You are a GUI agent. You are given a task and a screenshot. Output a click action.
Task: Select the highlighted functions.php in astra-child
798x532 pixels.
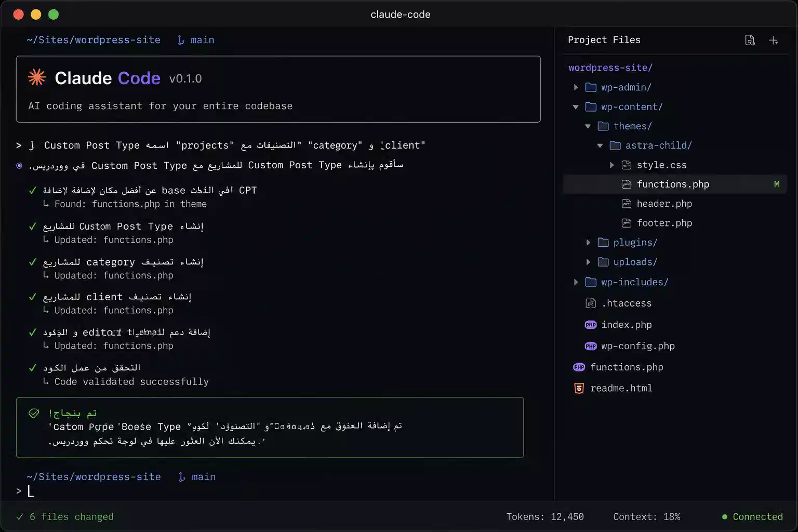coord(675,184)
